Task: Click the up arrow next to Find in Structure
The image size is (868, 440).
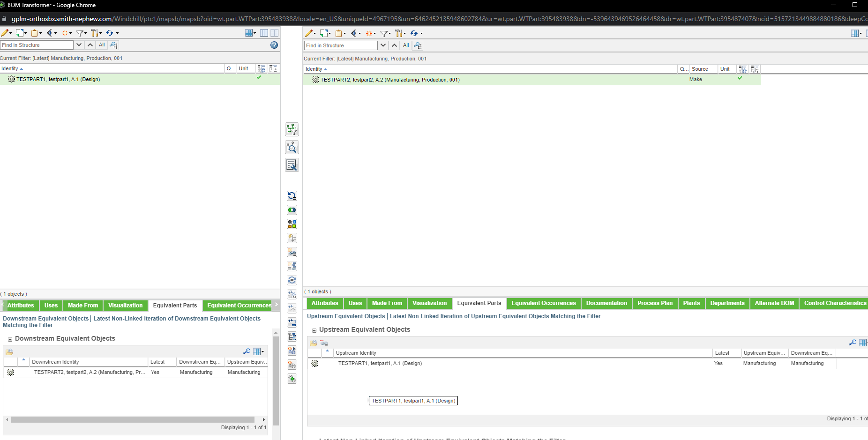Action: coord(90,45)
